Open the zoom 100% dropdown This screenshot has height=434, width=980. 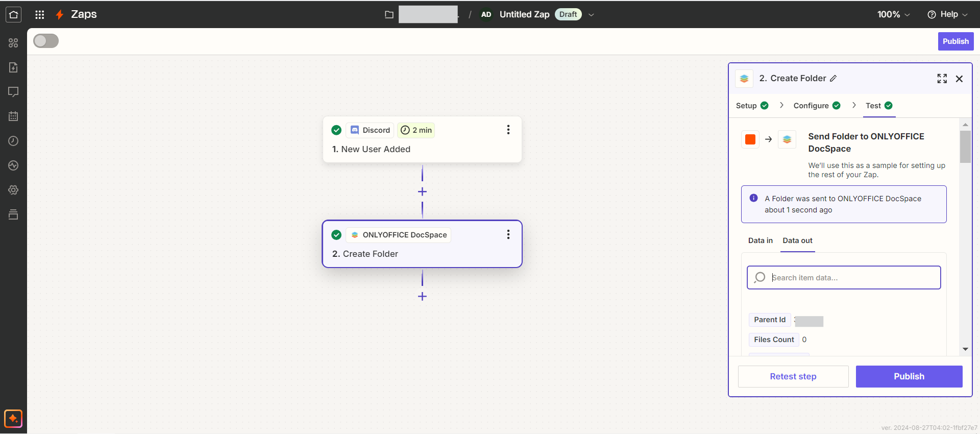click(893, 15)
